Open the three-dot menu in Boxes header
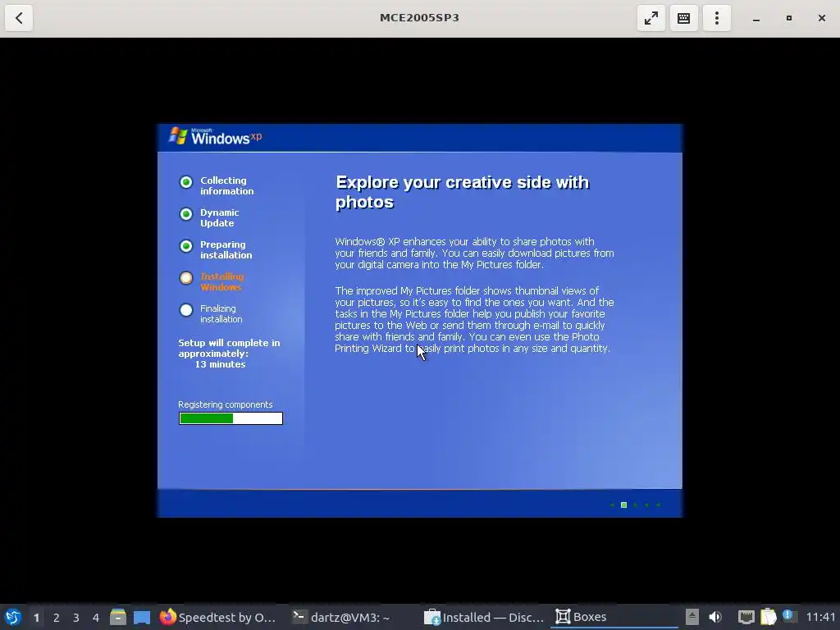 tap(717, 18)
